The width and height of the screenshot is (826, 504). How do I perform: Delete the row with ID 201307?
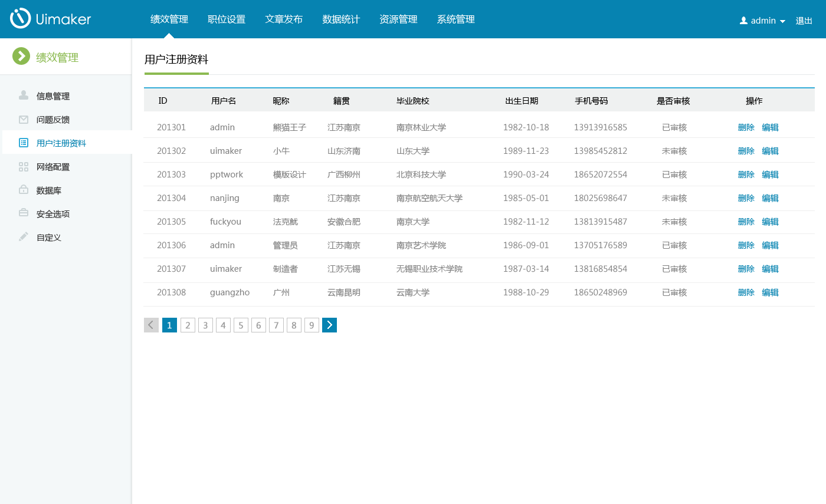(746, 269)
